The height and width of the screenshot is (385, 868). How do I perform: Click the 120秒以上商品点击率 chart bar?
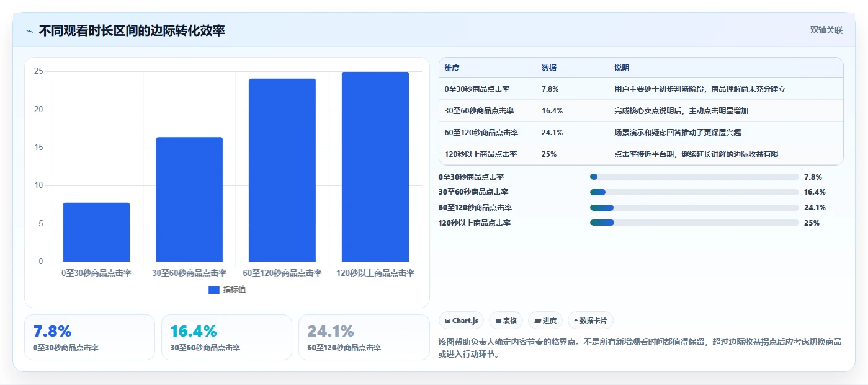(375, 167)
